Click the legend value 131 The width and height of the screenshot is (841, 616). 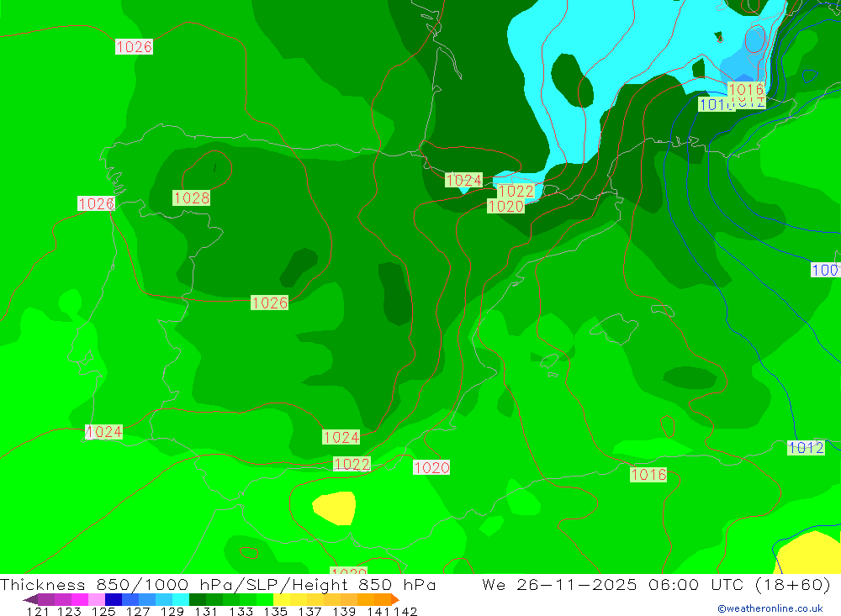pyautogui.click(x=206, y=611)
